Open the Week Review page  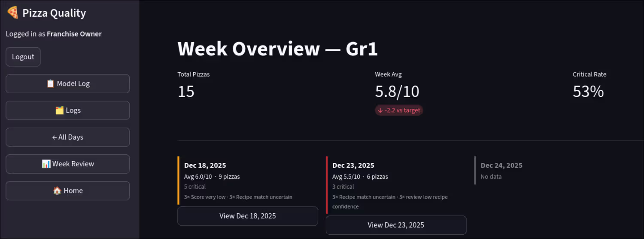point(67,164)
